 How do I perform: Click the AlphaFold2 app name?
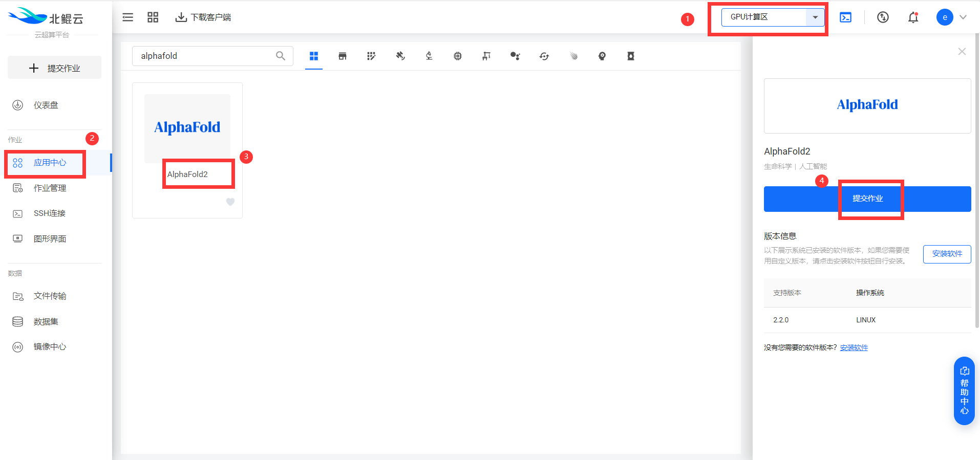point(187,174)
